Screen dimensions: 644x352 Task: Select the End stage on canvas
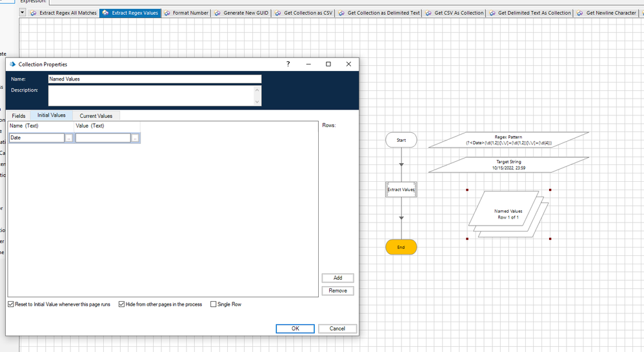(401, 247)
